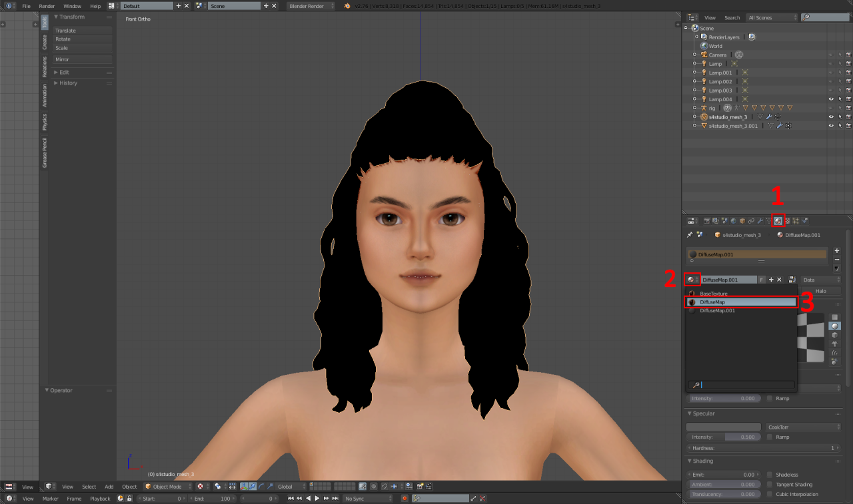
Task: Open the Render Layers properties tab
Action: pos(715,220)
